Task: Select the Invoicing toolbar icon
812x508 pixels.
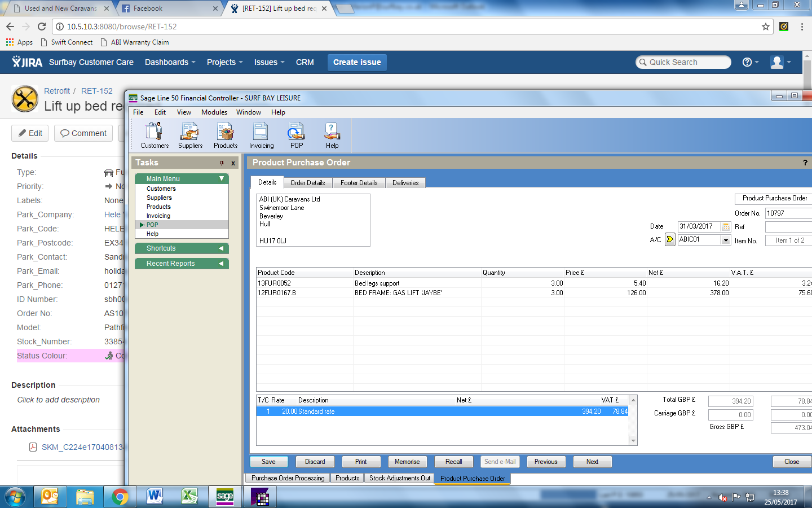Action: [x=261, y=135]
